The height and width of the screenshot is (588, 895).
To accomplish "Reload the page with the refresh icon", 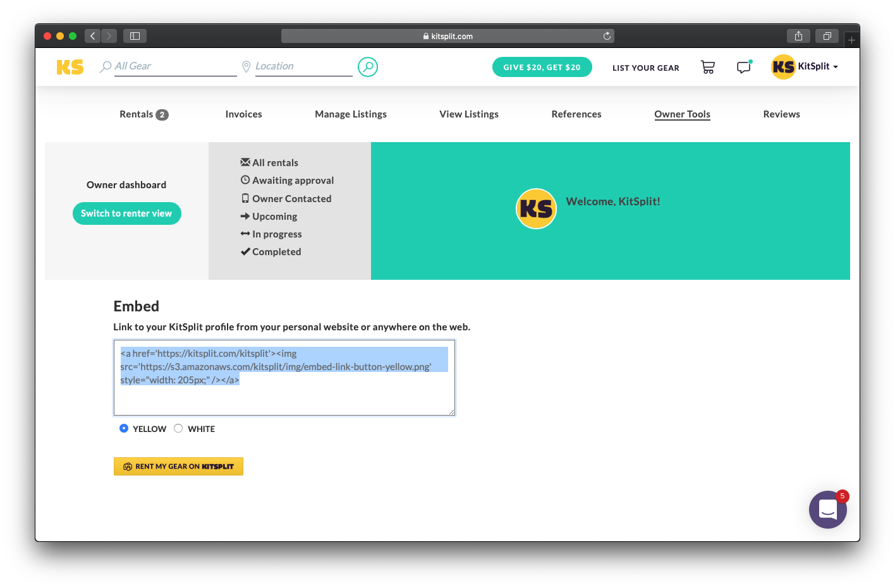I will (607, 36).
